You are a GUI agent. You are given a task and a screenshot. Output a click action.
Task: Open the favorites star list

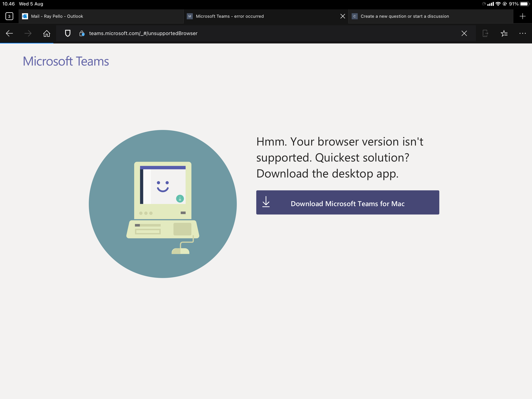(x=504, y=33)
